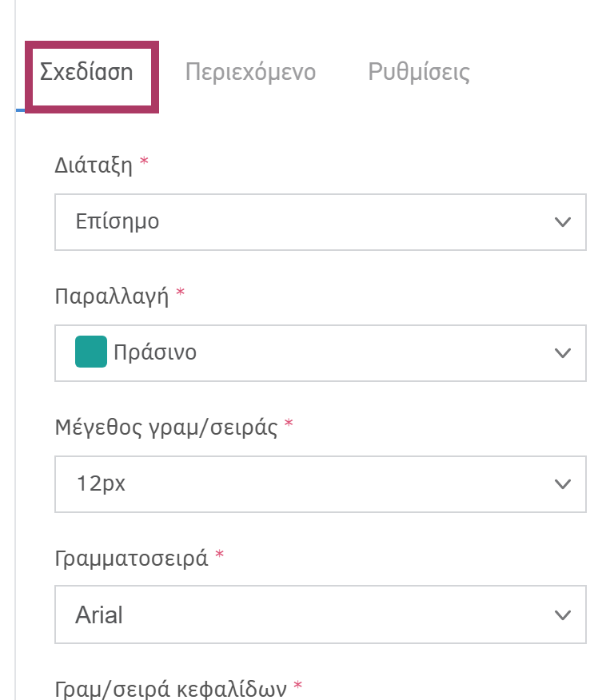Open the Περιεχόμενο tab
The width and height of the screenshot is (614, 700).
[x=253, y=71]
